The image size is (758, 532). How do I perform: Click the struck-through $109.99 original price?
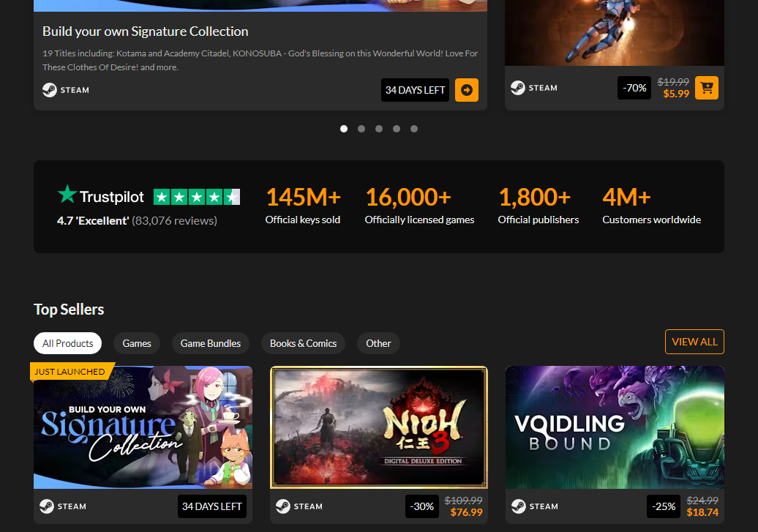(x=464, y=501)
